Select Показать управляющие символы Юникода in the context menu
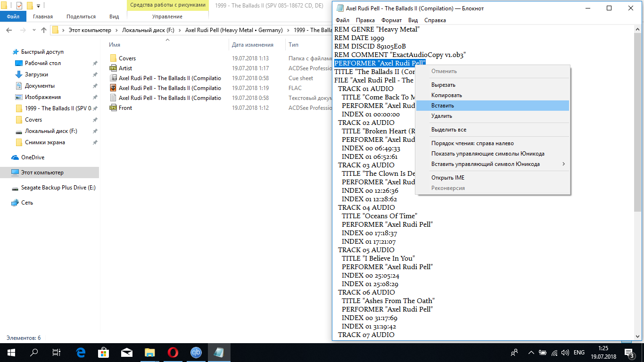The width and height of the screenshot is (644, 362). tap(493, 154)
